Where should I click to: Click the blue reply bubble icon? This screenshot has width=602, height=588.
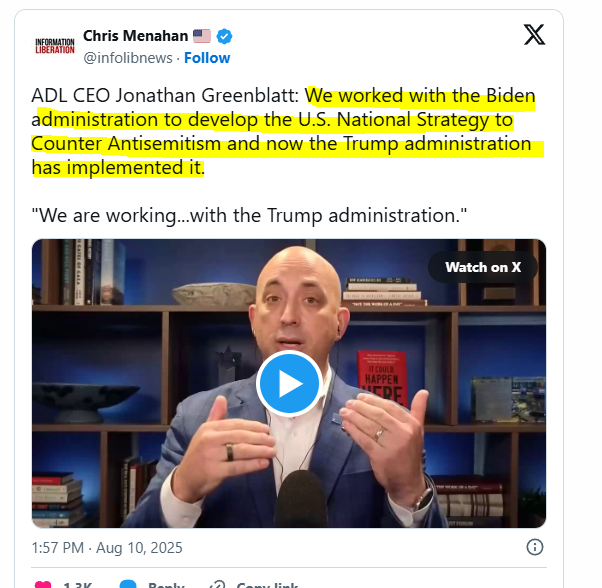[x=128, y=584]
